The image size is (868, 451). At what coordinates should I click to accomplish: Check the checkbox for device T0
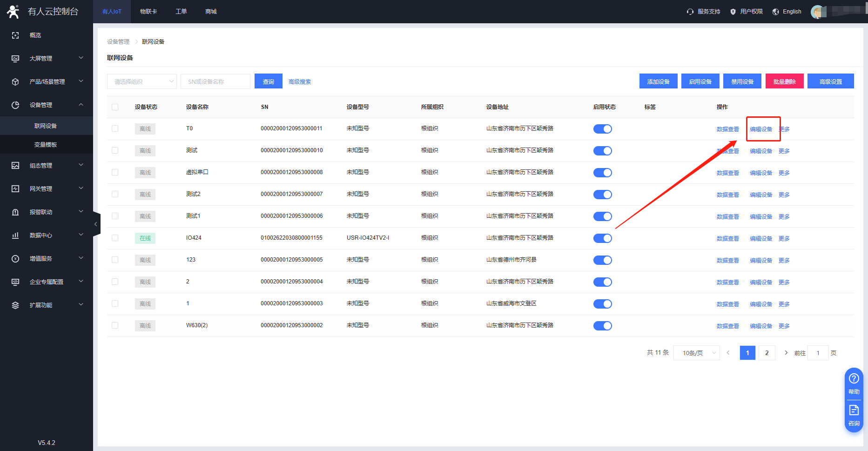tap(115, 128)
